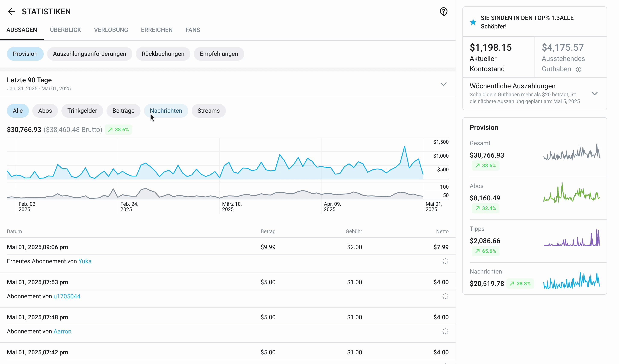Click the earnings peak on the blue chart
This screenshot has height=364, width=619.
[x=404, y=147]
